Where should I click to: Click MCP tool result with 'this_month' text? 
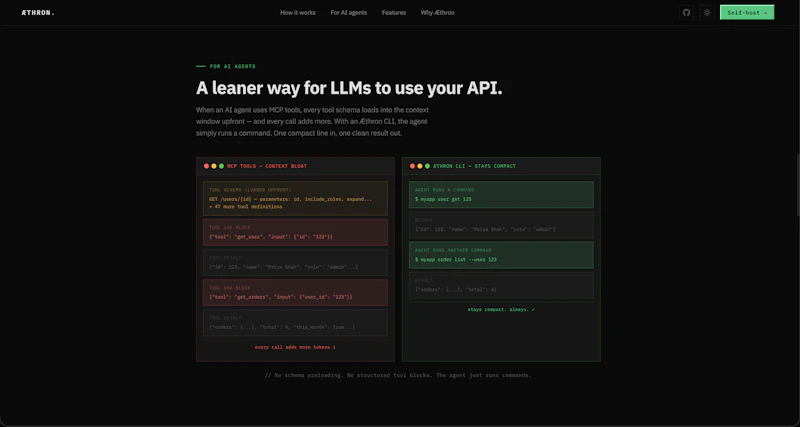[x=282, y=327]
